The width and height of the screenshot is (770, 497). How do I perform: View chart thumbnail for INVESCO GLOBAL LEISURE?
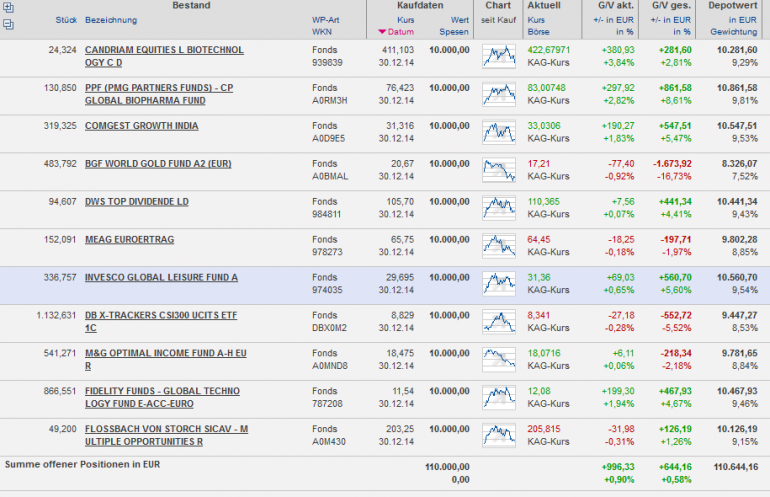[499, 283]
